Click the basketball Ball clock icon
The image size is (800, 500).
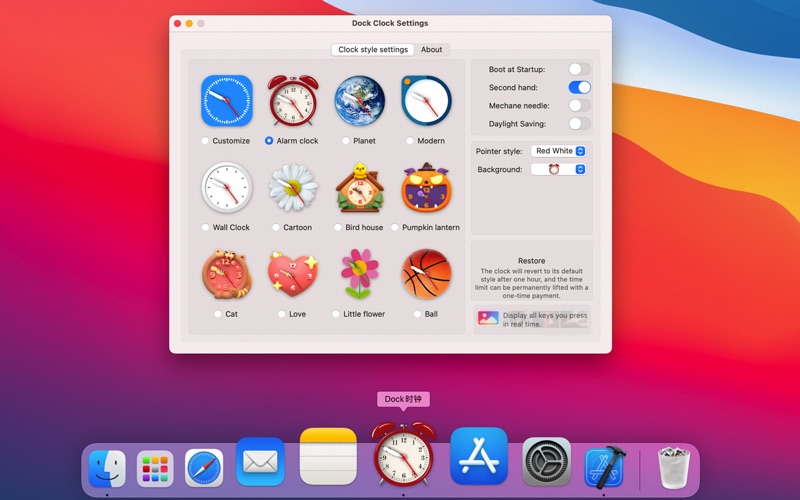(426, 274)
